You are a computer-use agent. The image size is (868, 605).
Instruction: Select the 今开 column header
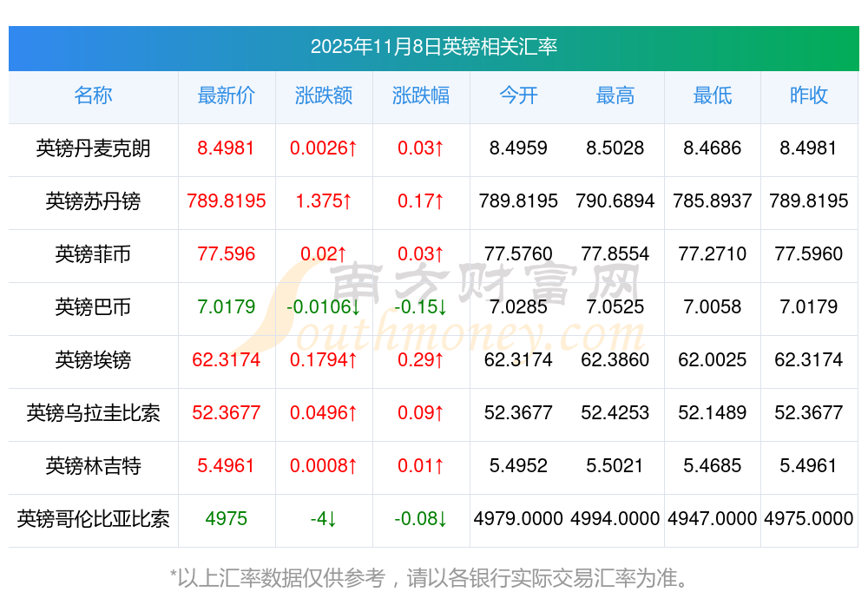pyautogui.click(x=518, y=95)
